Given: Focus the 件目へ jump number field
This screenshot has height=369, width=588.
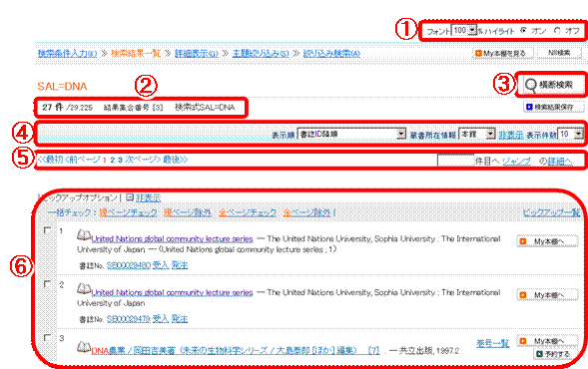Looking at the screenshot, I should tap(455, 161).
